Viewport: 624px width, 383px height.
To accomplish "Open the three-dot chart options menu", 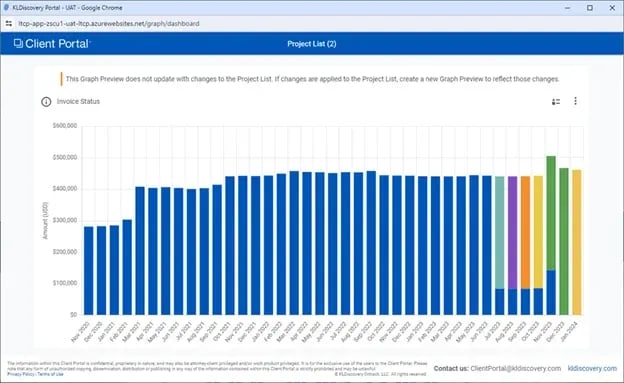I will click(575, 101).
